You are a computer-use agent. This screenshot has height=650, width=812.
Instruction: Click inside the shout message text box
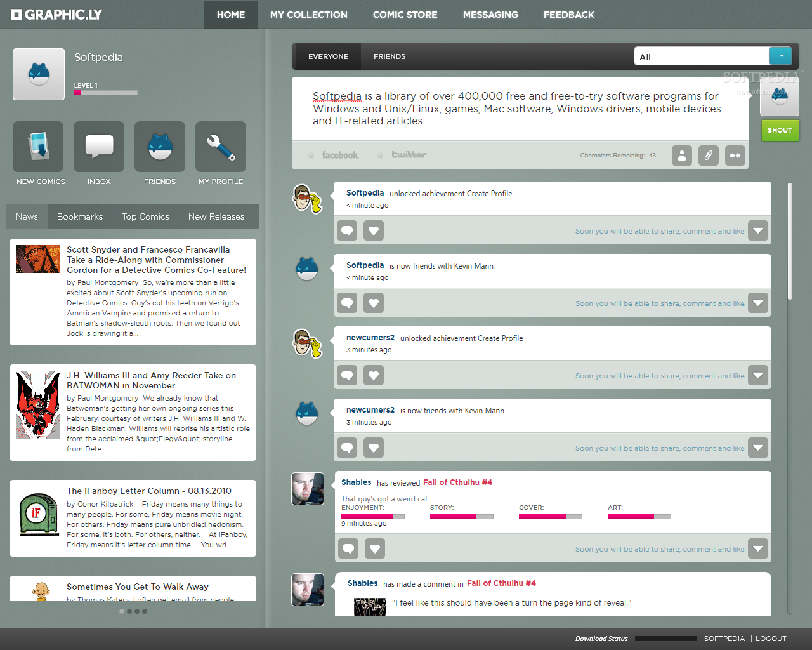pyautogui.click(x=520, y=109)
